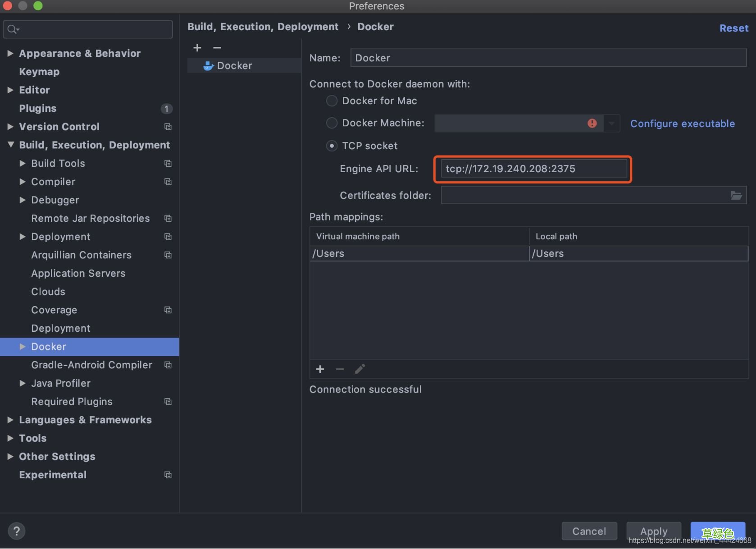Select Docker Machine connection option
The height and width of the screenshot is (549, 756).
click(x=332, y=123)
